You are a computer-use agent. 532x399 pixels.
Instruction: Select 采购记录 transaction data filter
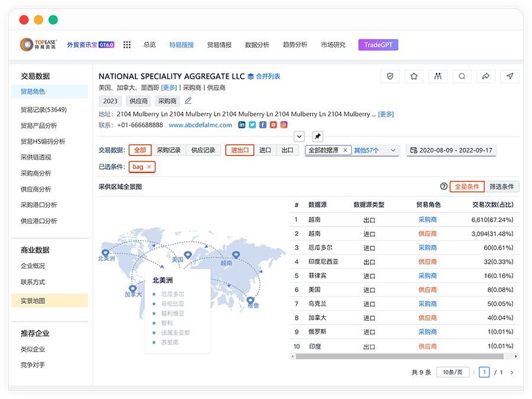click(168, 150)
